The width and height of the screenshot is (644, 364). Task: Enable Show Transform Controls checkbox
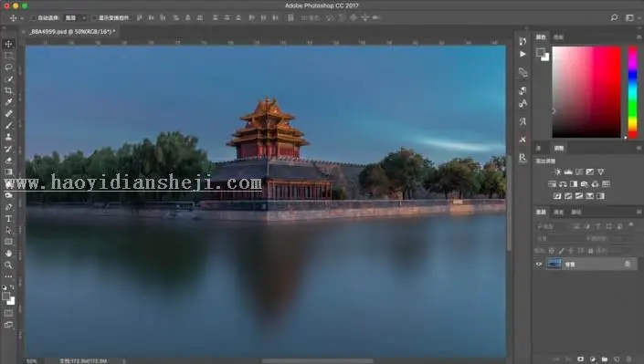pyautogui.click(x=95, y=18)
